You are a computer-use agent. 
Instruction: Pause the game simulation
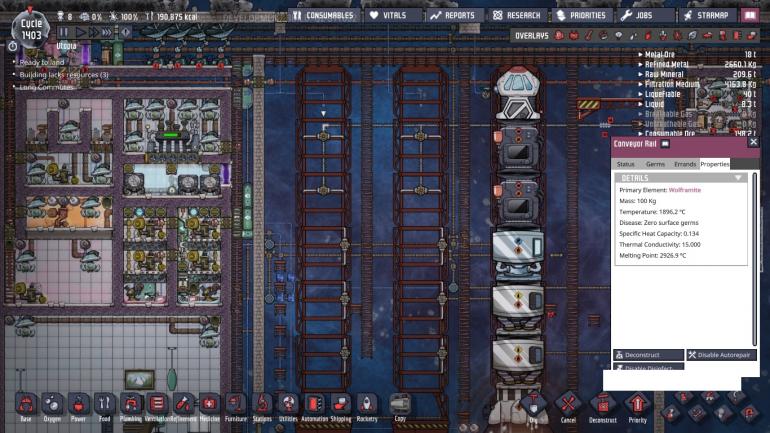point(64,32)
